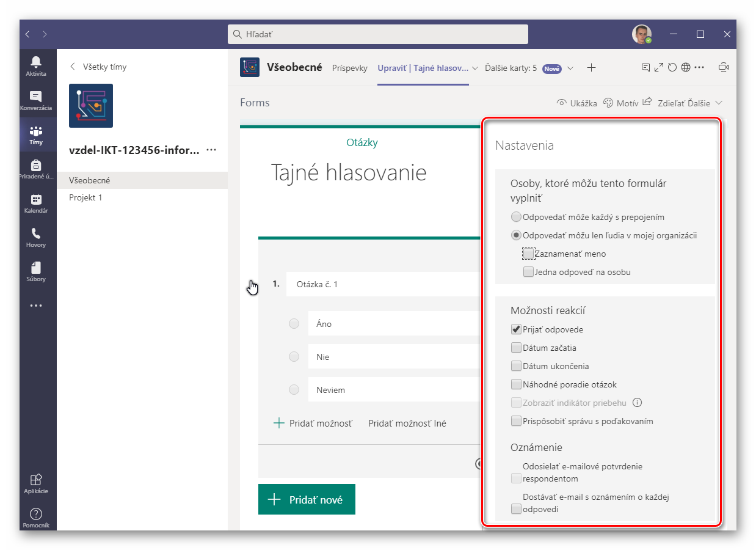Open Hovory calls icon
Screen dimensions: 756x550
pyautogui.click(x=35, y=237)
